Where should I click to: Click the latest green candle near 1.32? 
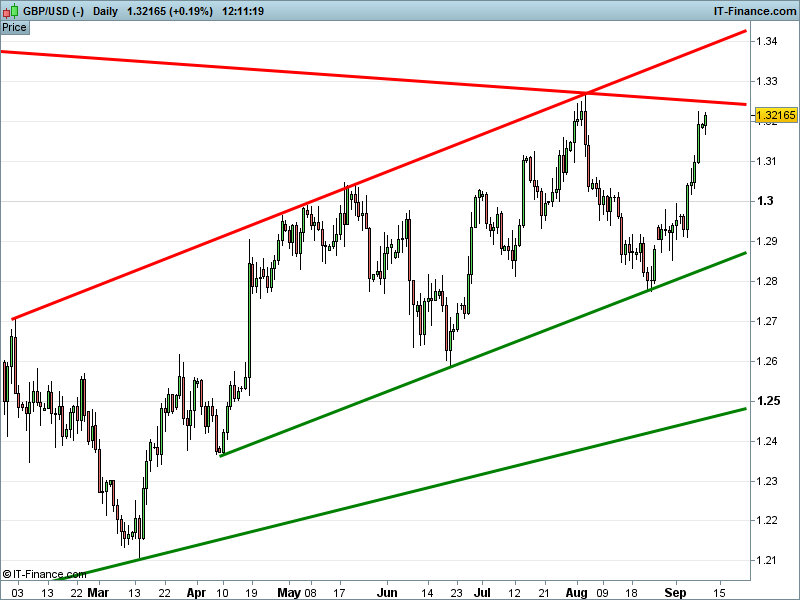click(x=705, y=121)
